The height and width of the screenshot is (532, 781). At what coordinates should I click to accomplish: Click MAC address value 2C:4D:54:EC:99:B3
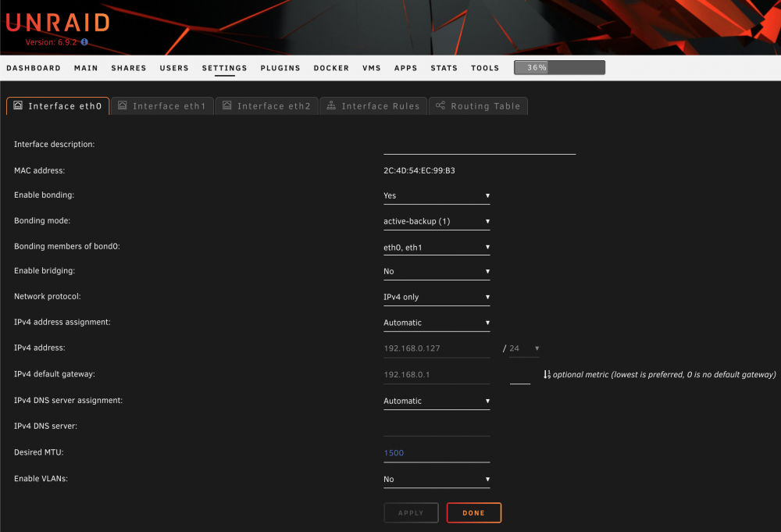pyautogui.click(x=419, y=170)
